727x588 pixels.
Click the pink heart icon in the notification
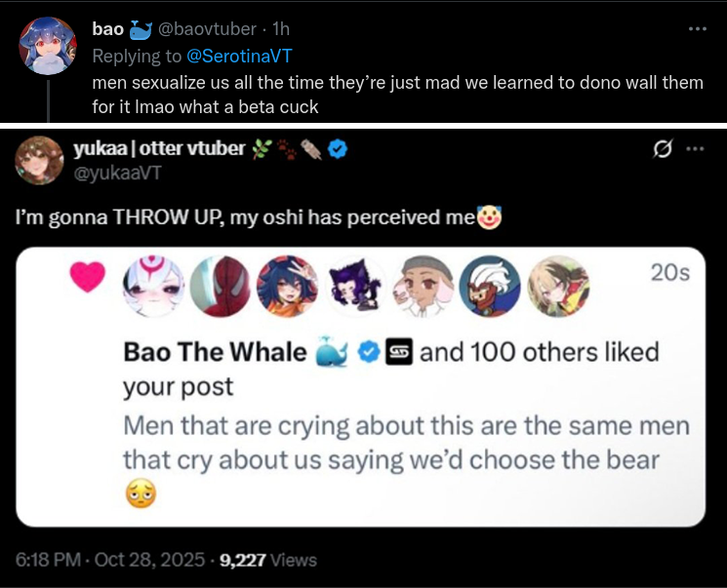coord(88,278)
